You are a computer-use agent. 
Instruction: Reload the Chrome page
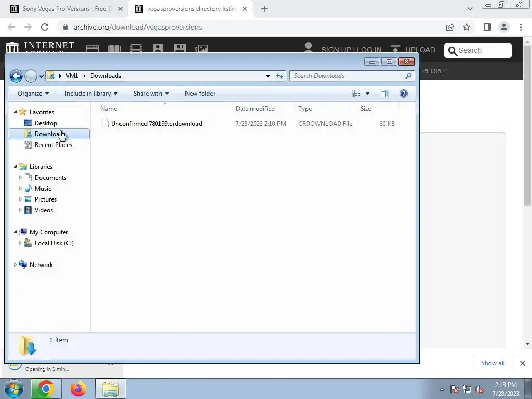click(45, 27)
